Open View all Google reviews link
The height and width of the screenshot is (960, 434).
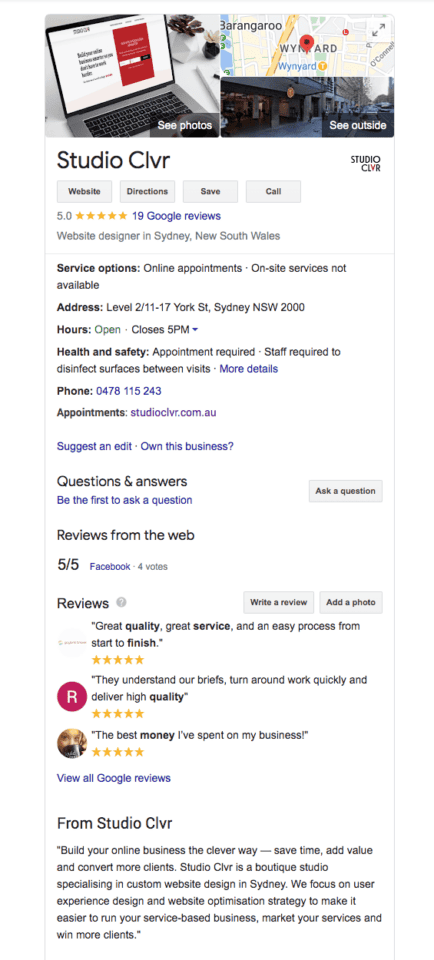[x=114, y=778]
